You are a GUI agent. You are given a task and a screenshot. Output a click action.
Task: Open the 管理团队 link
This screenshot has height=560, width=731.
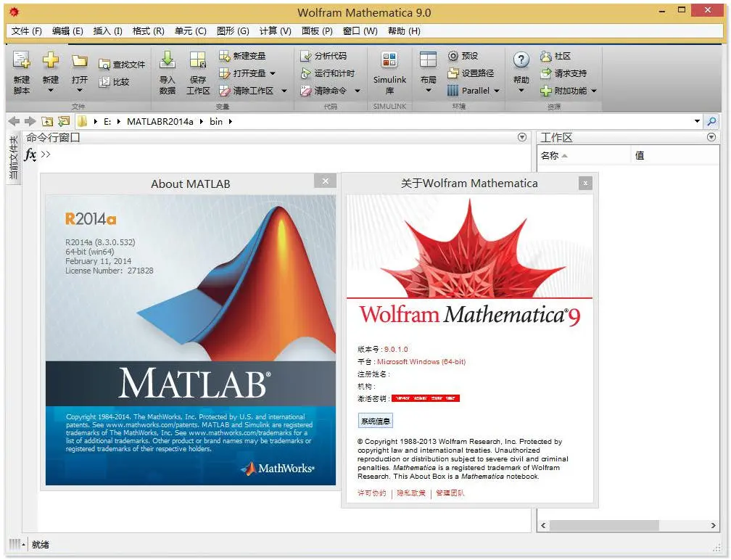(450, 493)
